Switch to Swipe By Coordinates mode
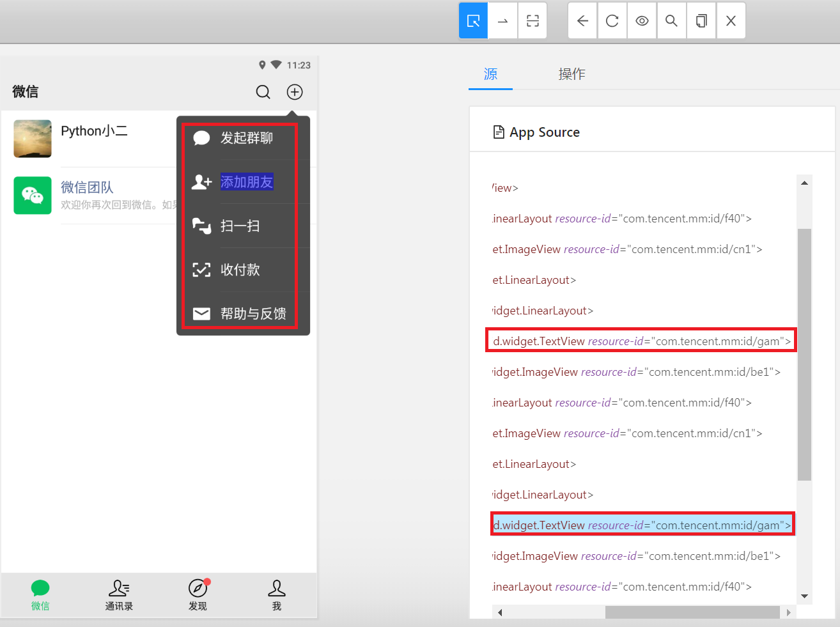The height and width of the screenshot is (627, 840). pyautogui.click(x=502, y=21)
